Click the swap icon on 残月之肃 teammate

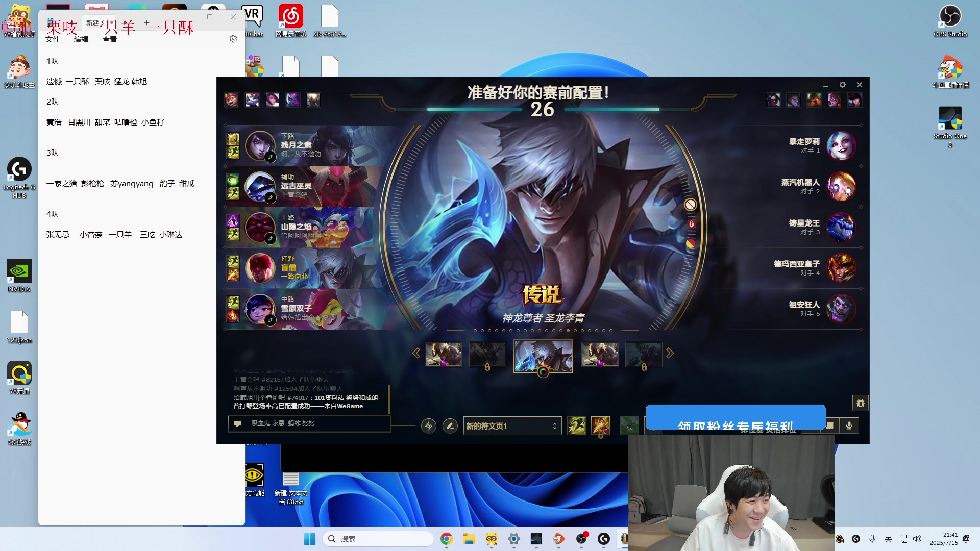pos(270,157)
